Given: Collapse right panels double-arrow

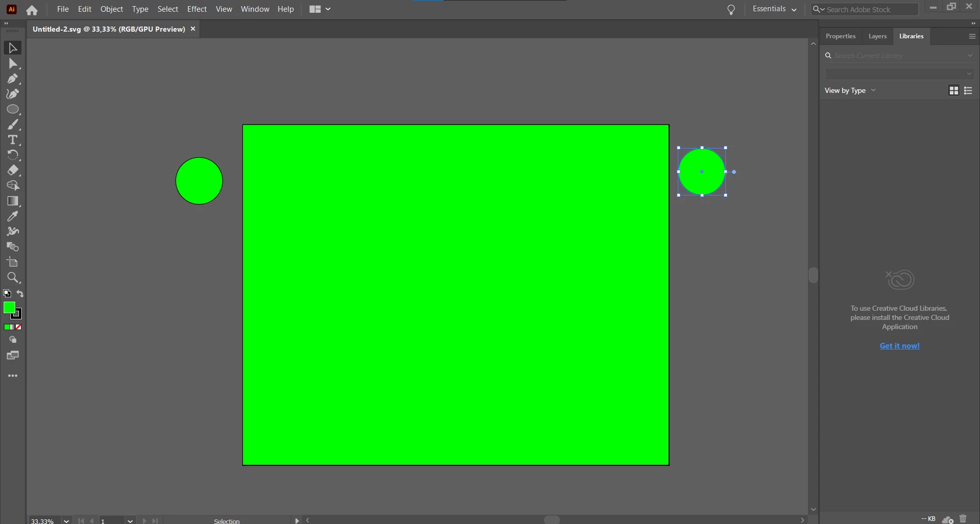Looking at the screenshot, I should click(x=973, y=23).
